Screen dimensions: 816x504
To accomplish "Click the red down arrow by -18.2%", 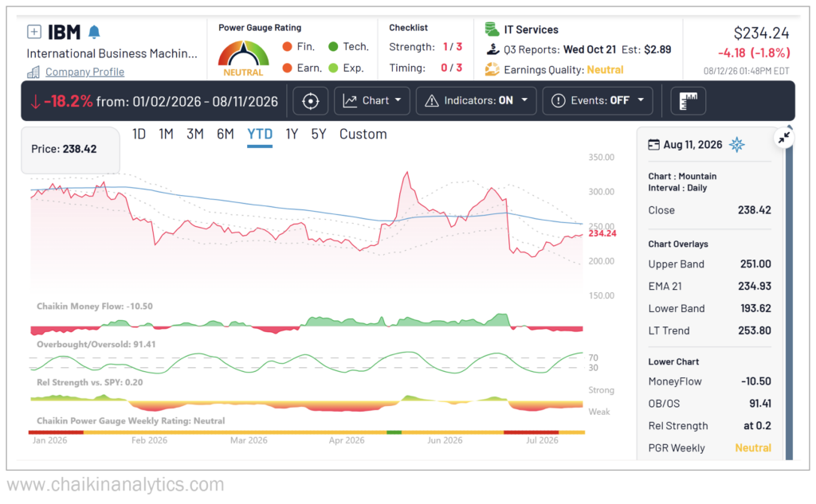I will [35, 101].
